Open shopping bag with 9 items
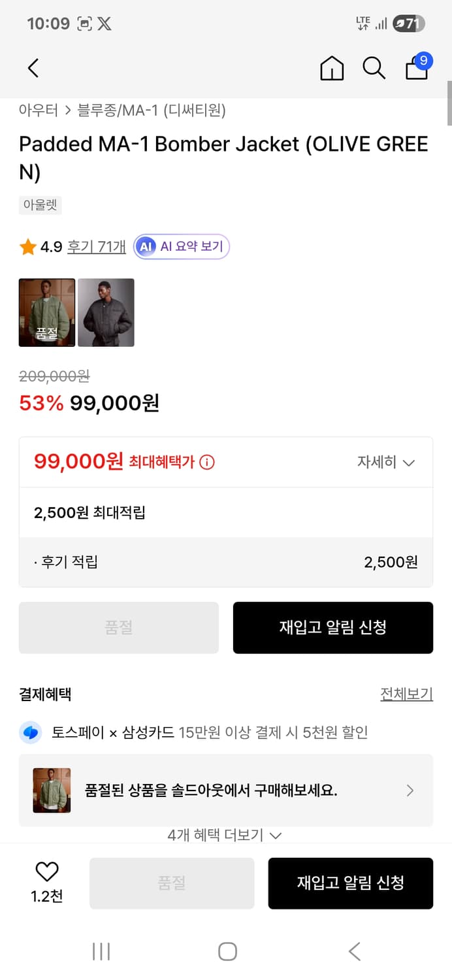Screen dimensions: 452x980 [x=417, y=67]
